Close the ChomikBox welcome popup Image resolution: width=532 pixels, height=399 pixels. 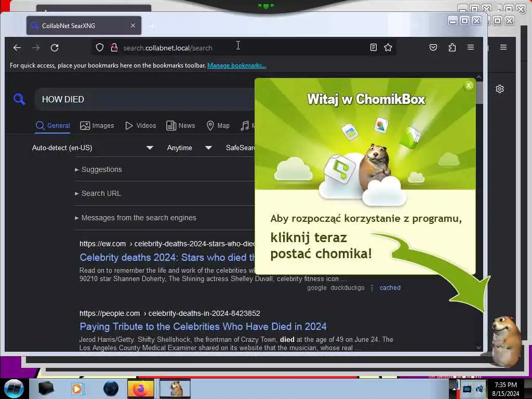coord(469,86)
